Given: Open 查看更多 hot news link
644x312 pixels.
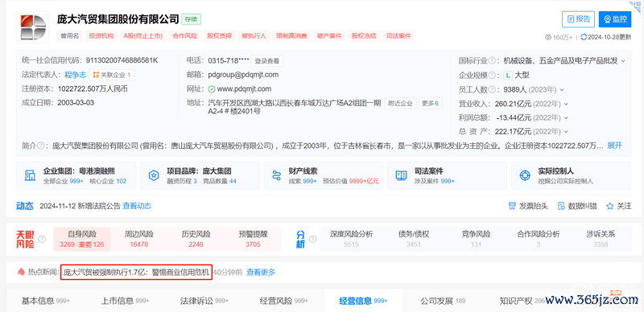Looking at the screenshot, I should tap(260, 272).
